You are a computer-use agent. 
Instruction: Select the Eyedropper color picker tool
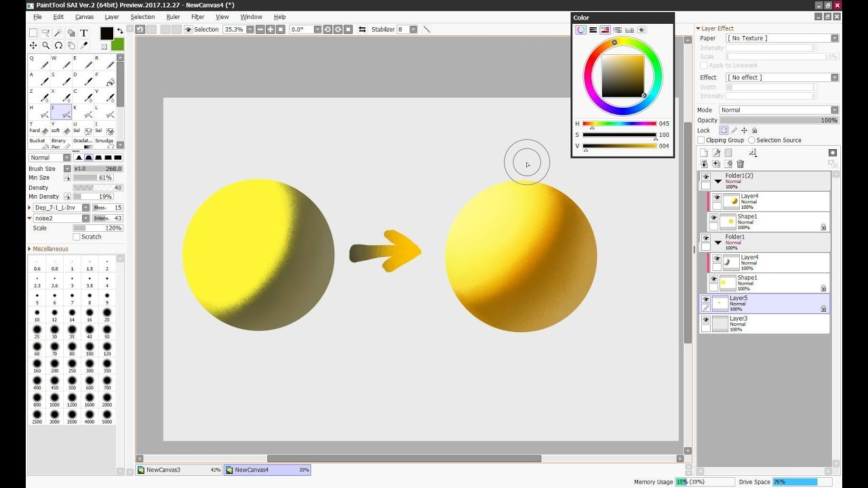pos(84,45)
